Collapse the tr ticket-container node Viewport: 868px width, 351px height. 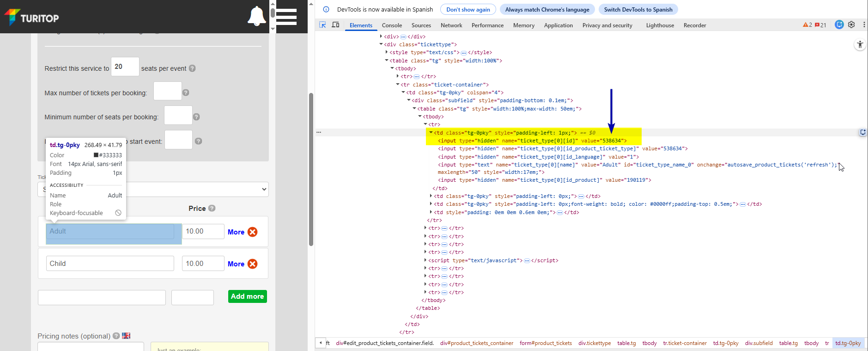(x=398, y=85)
